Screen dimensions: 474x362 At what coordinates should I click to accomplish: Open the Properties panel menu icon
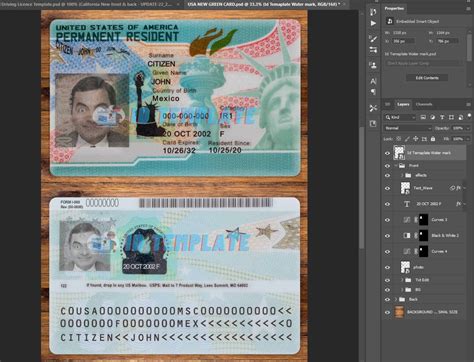pos(468,9)
